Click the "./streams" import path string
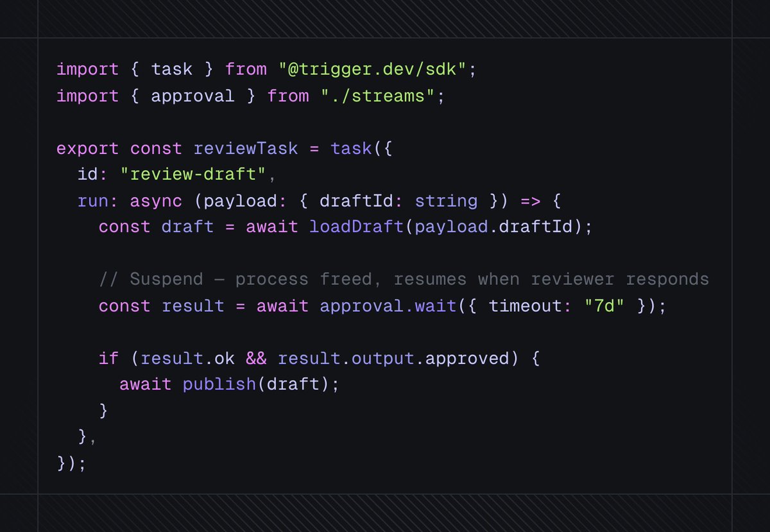The height and width of the screenshot is (532, 770). (378, 96)
